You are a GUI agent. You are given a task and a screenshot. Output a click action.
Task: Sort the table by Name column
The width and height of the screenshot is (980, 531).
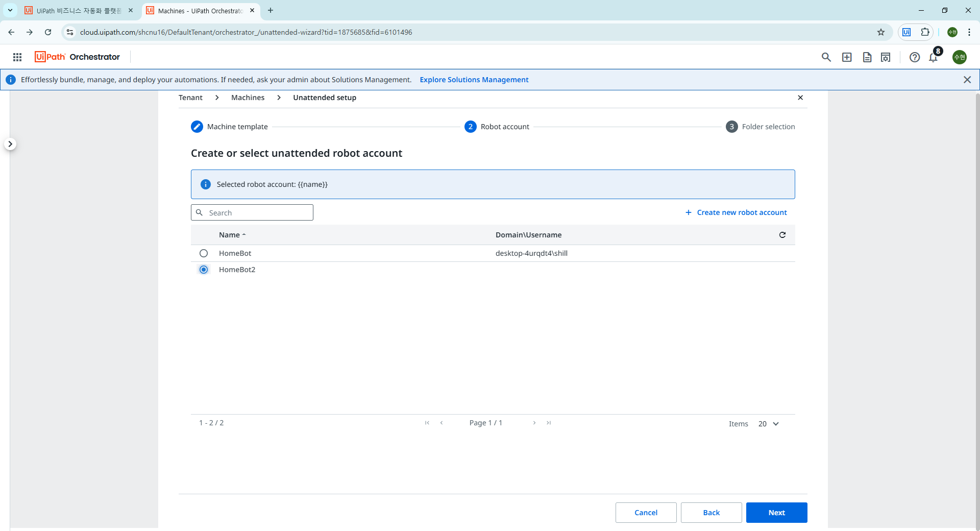click(x=232, y=235)
